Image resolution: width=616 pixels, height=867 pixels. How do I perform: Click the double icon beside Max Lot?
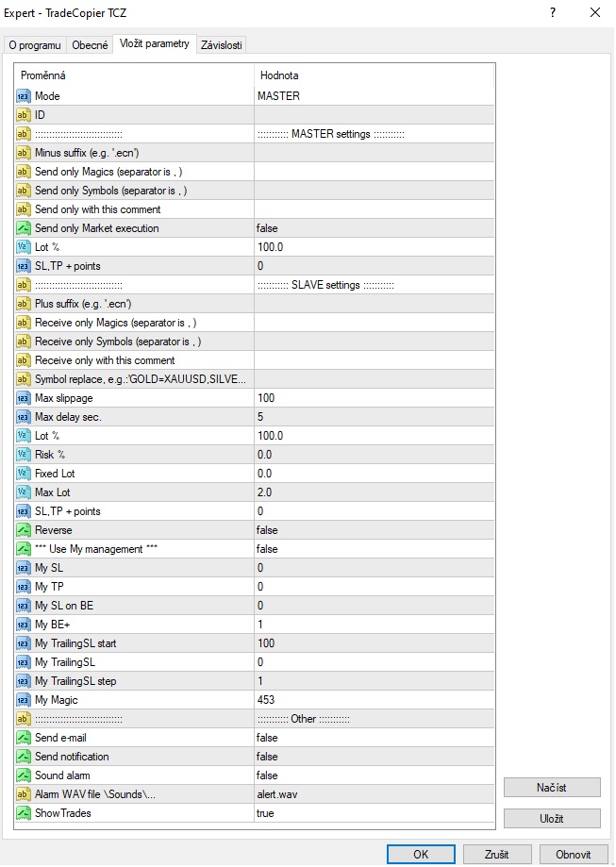[24, 492]
